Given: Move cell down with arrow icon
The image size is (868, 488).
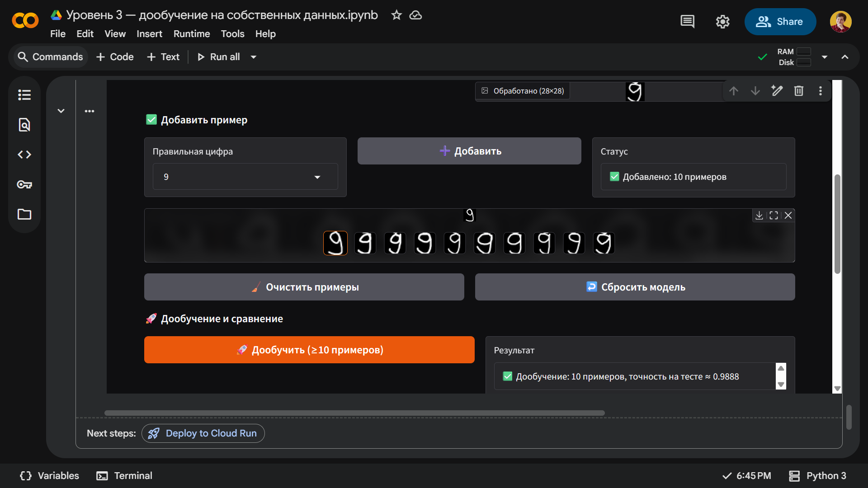Looking at the screenshot, I should pos(755,91).
